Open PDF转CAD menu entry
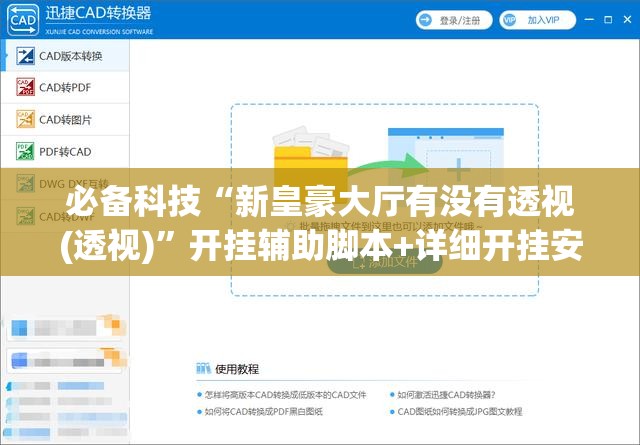640x445 pixels. (x=65, y=152)
